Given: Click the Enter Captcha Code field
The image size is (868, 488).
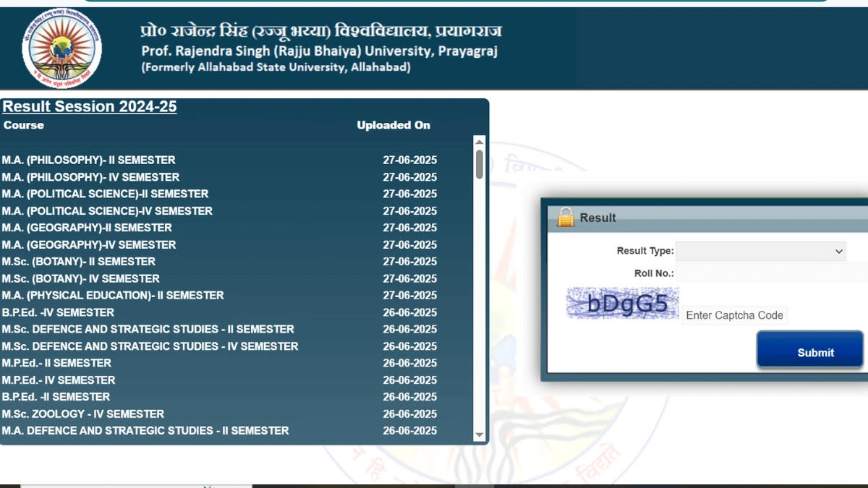Looking at the screenshot, I should coord(734,315).
